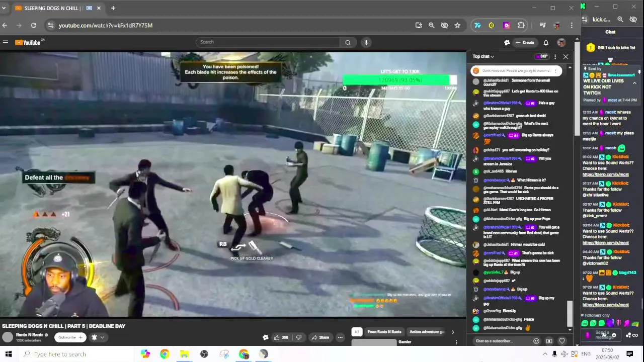Image resolution: width=644 pixels, height=362 pixels.
Task: Select the From Rants N Bants chip
Action: (384, 332)
